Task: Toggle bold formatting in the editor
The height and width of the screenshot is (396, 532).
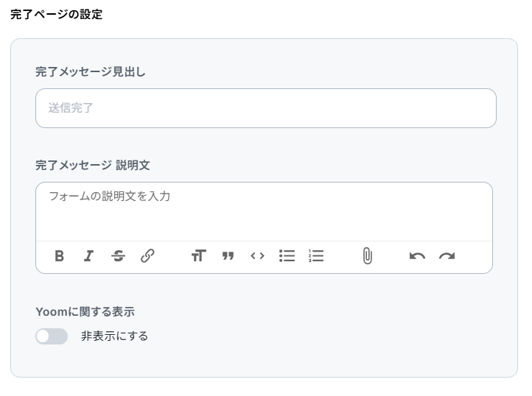Action: click(60, 256)
